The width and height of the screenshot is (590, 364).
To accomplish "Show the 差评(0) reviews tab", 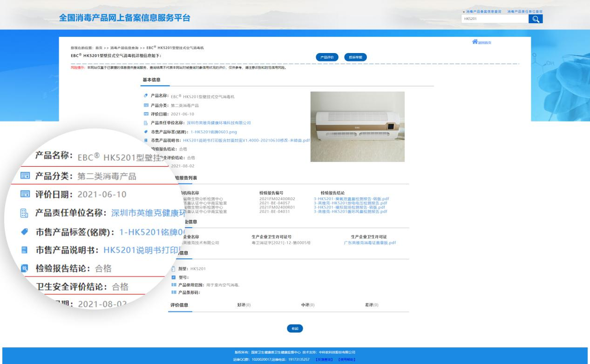I will 372,305.
